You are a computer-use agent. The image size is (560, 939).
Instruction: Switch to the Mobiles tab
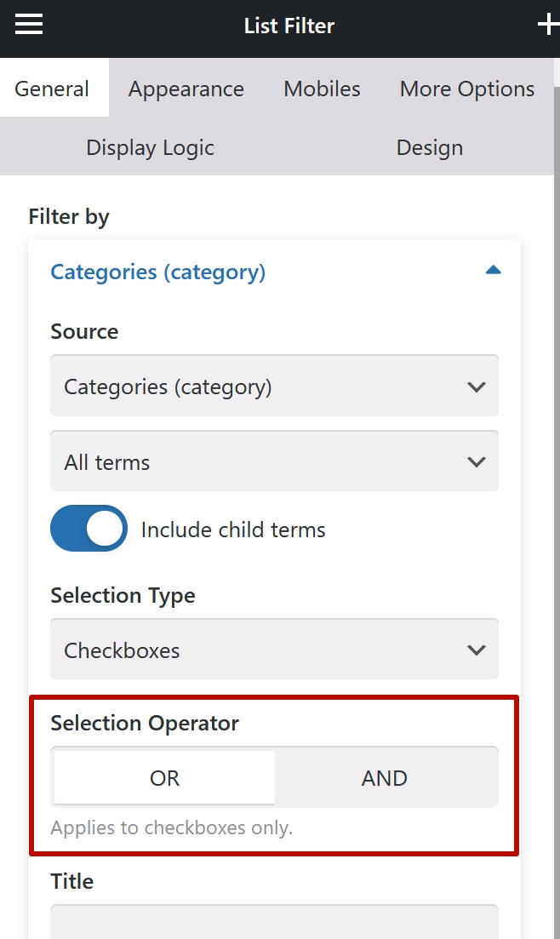pyautogui.click(x=323, y=89)
